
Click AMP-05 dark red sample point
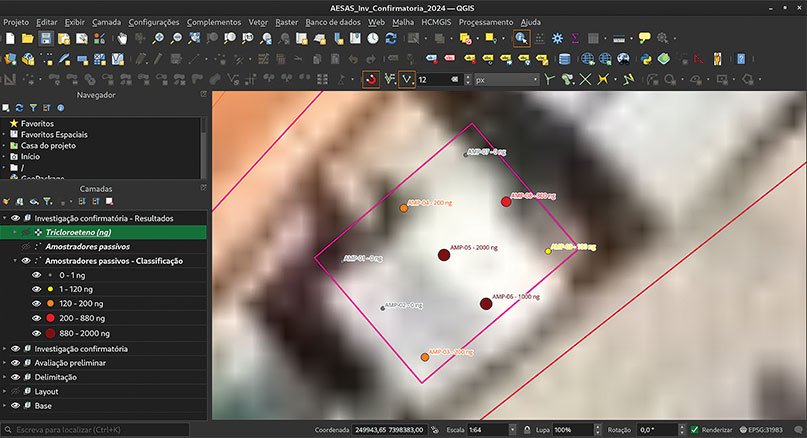444,255
